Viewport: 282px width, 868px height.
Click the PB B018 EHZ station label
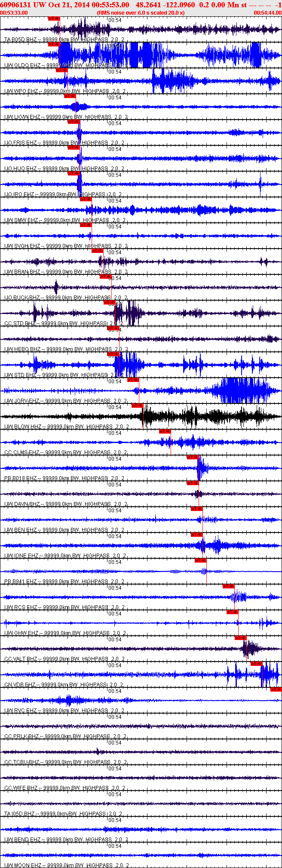(64, 478)
